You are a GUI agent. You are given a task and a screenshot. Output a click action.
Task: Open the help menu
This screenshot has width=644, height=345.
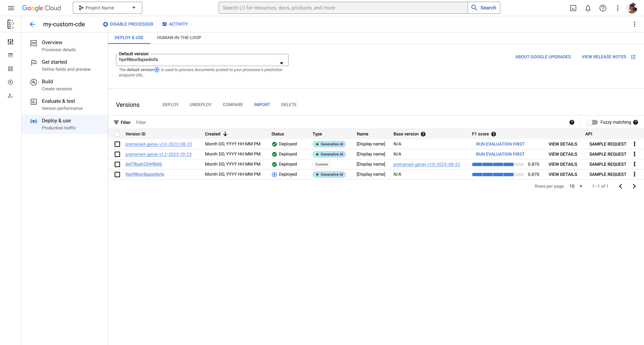click(x=603, y=8)
